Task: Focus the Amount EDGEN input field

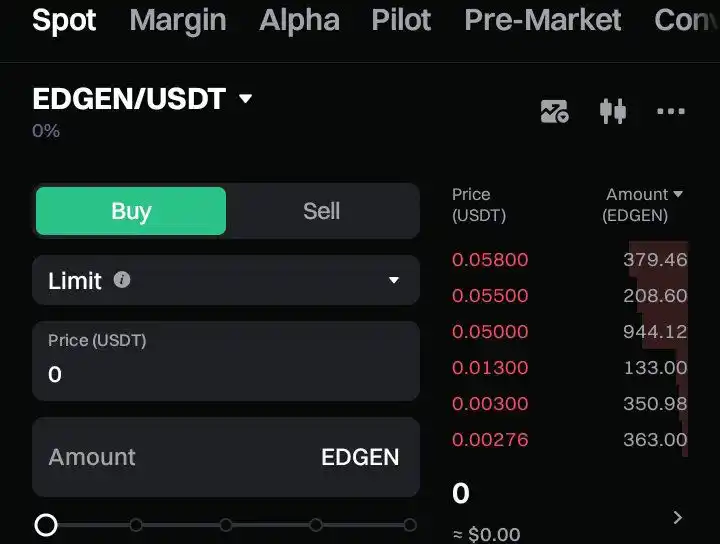Action: click(226, 457)
